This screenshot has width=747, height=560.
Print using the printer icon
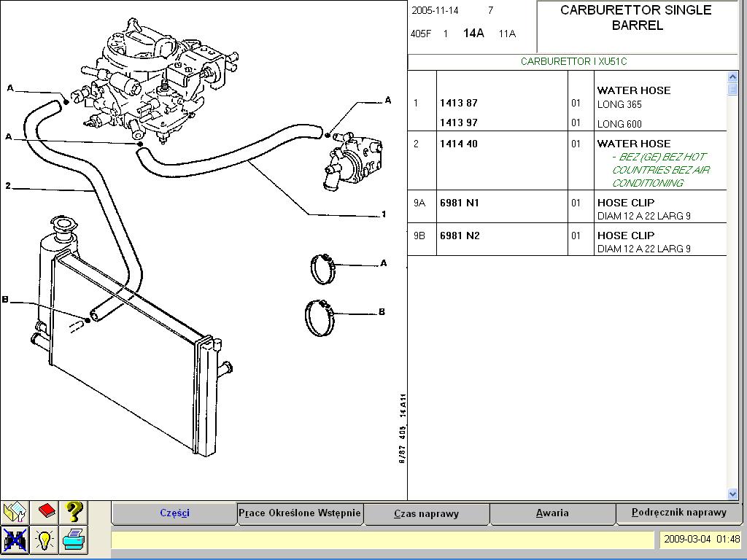pos(74,540)
